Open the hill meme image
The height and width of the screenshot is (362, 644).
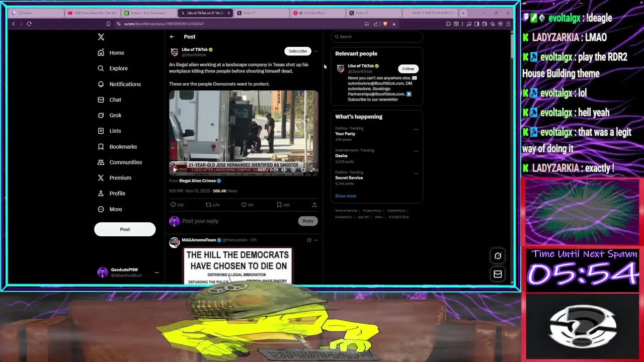pos(237,266)
